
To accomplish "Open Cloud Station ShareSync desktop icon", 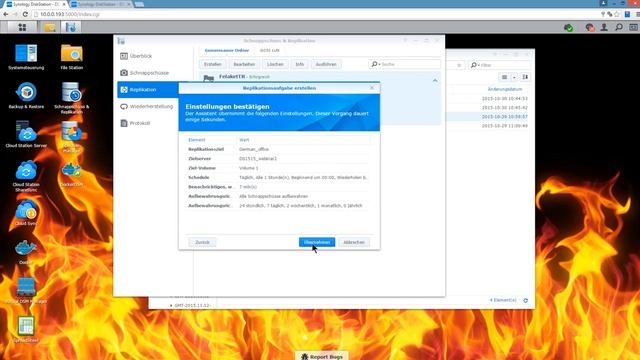I will pyautogui.click(x=26, y=176).
